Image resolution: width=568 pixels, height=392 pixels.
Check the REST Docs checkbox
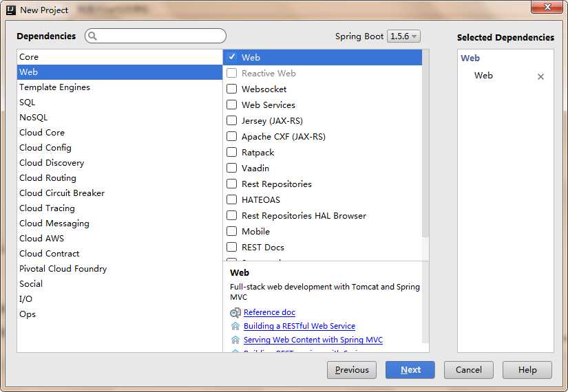pos(232,247)
